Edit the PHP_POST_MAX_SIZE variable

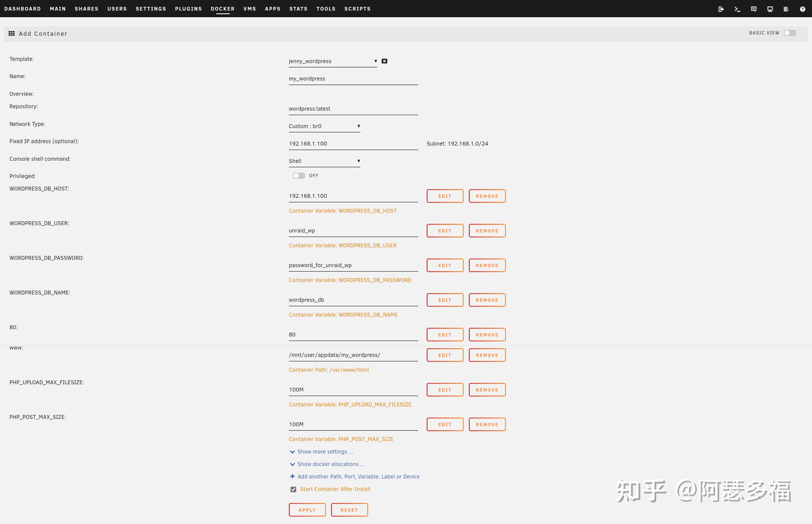[x=445, y=425]
